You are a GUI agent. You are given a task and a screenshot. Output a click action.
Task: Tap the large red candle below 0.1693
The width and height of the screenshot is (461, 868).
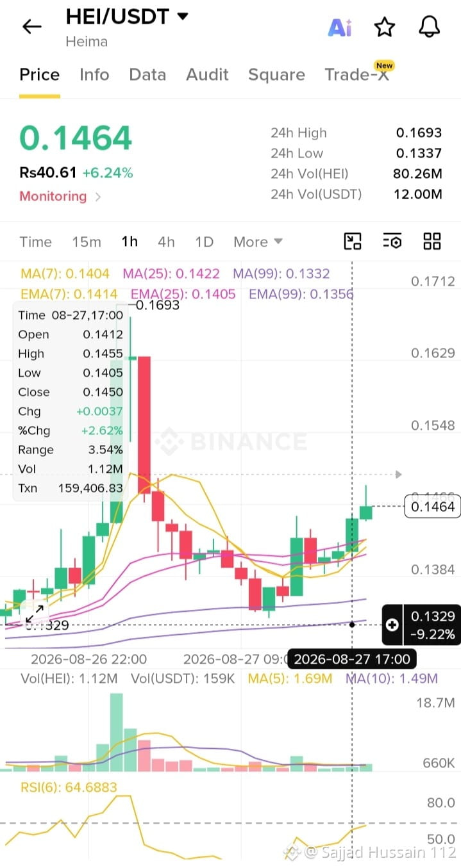(x=144, y=425)
